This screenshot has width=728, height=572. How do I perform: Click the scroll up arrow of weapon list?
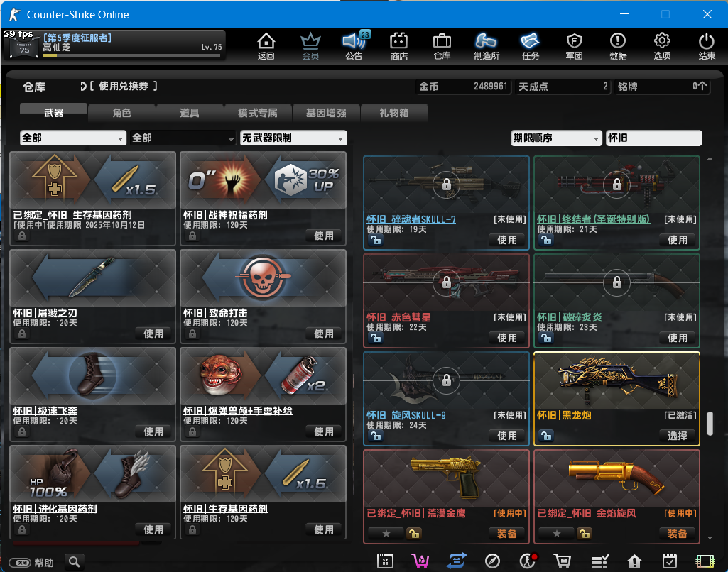710,159
